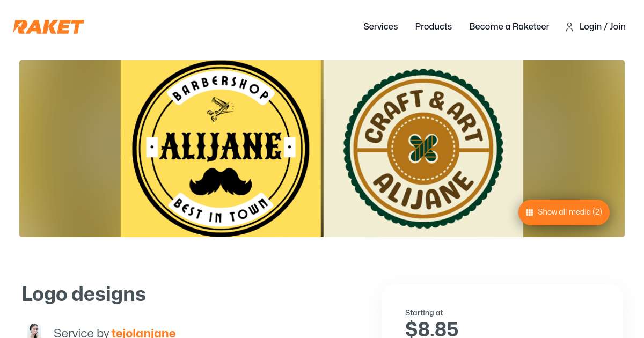Click the Alijane barbershop logo image
This screenshot has height=338, width=644.
tap(221, 148)
